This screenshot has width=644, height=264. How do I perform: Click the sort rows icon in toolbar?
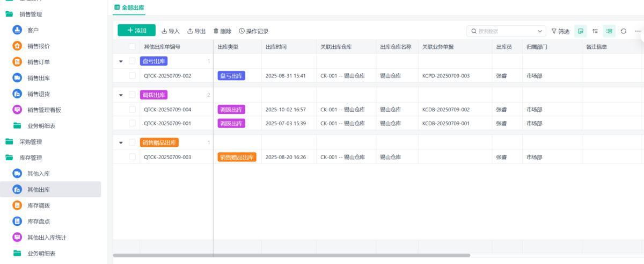click(x=595, y=31)
